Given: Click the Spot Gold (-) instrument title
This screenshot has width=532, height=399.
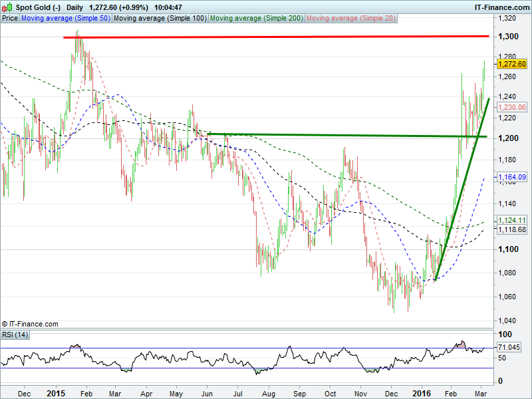Looking at the screenshot, I should coord(38,7).
